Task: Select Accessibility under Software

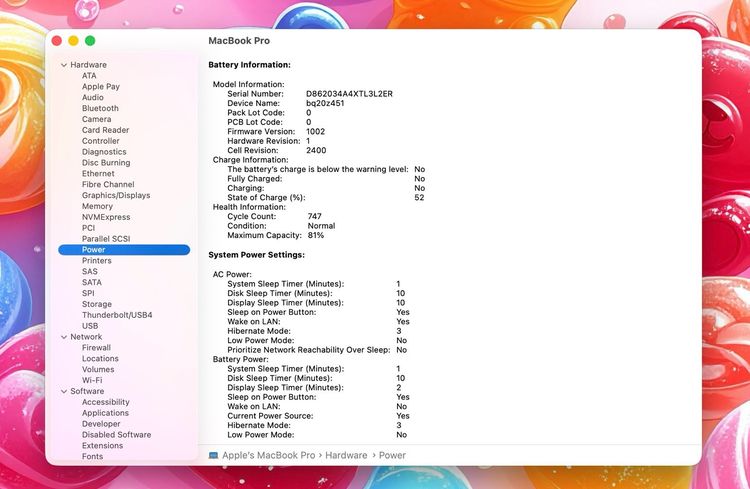Action: 105,402
